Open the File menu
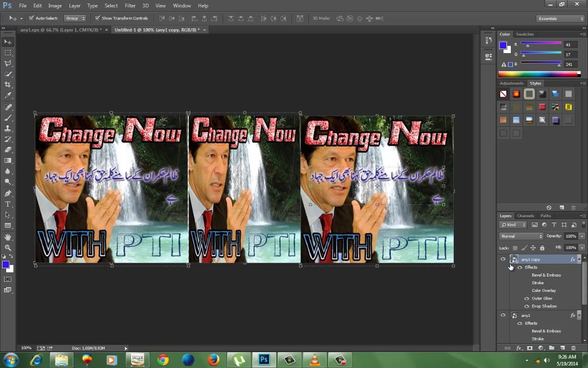588x368 pixels. 23,6
